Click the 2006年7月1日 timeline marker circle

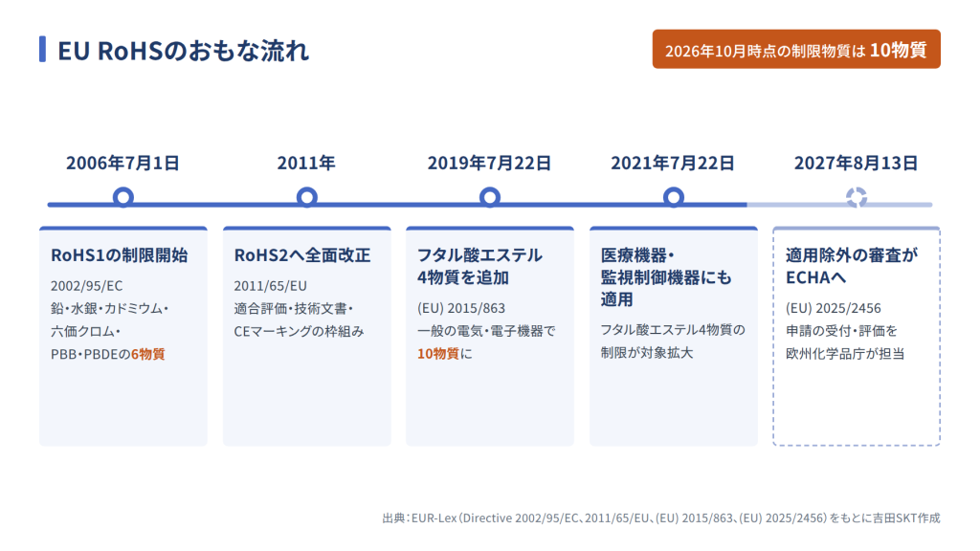point(123,197)
